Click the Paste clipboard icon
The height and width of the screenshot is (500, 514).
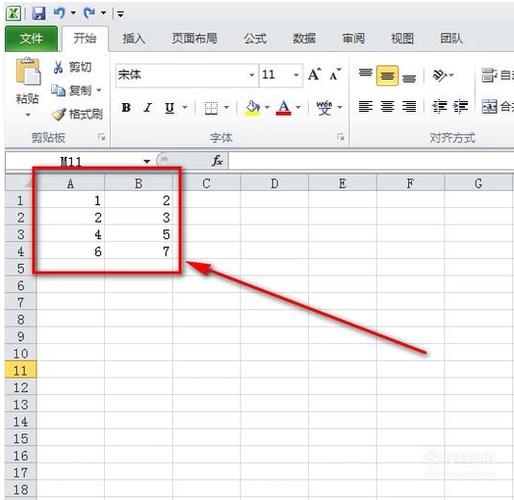click(x=28, y=71)
